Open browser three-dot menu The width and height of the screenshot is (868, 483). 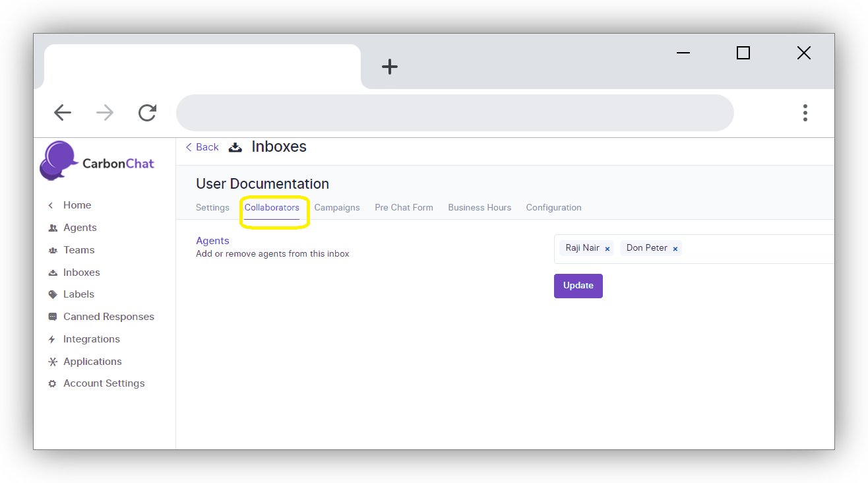coord(805,113)
